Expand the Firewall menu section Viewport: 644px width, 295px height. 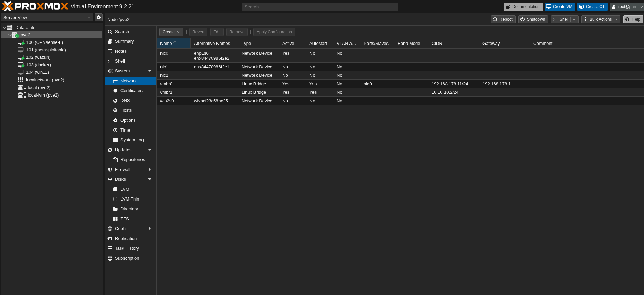pos(150,170)
